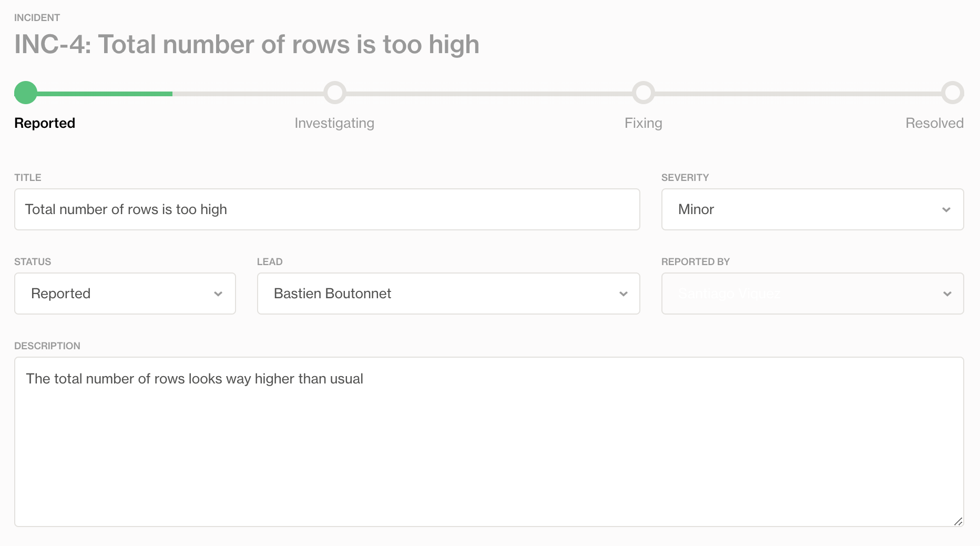The height and width of the screenshot is (546, 980).
Task: Open the Reported By dropdown
Action: (x=812, y=294)
